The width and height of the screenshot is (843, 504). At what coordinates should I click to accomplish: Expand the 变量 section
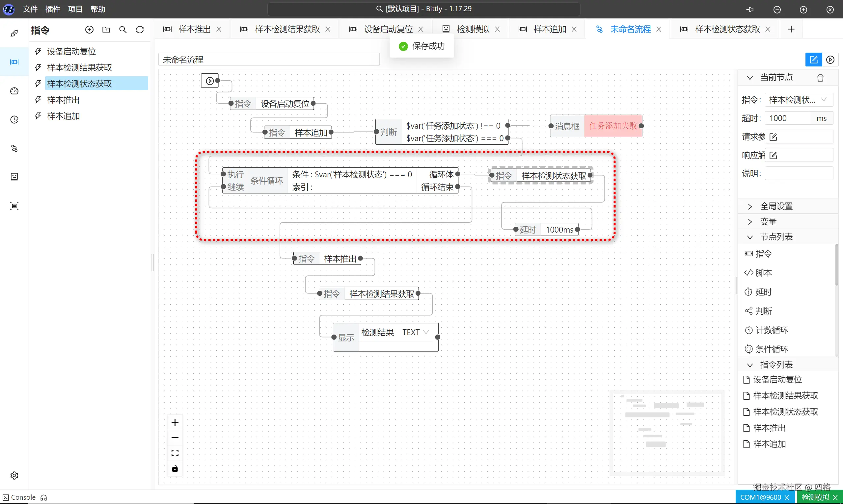click(768, 222)
